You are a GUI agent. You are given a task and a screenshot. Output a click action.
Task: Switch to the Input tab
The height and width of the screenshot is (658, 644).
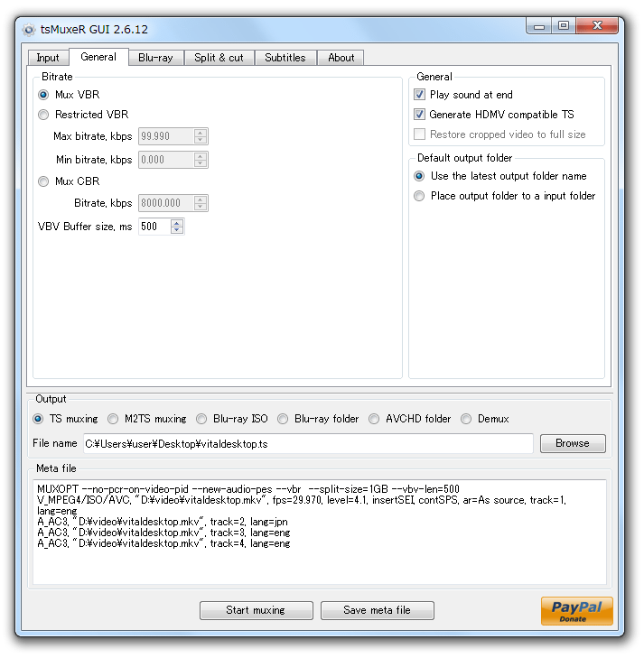[48, 58]
